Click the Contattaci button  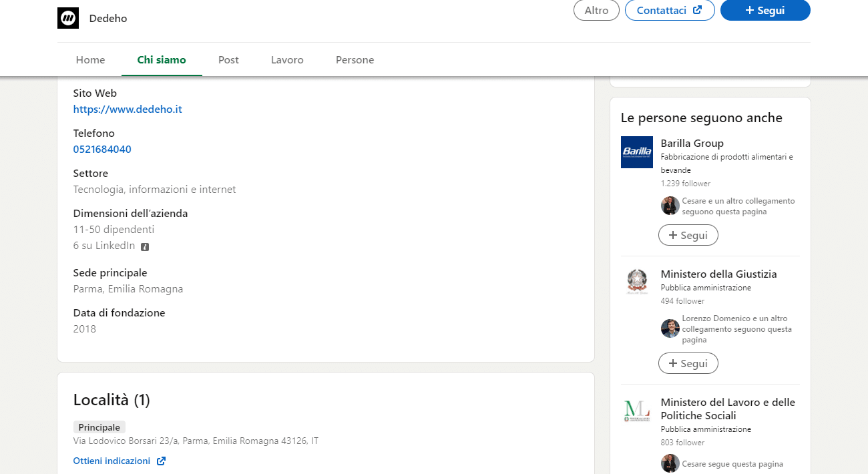[670, 10]
